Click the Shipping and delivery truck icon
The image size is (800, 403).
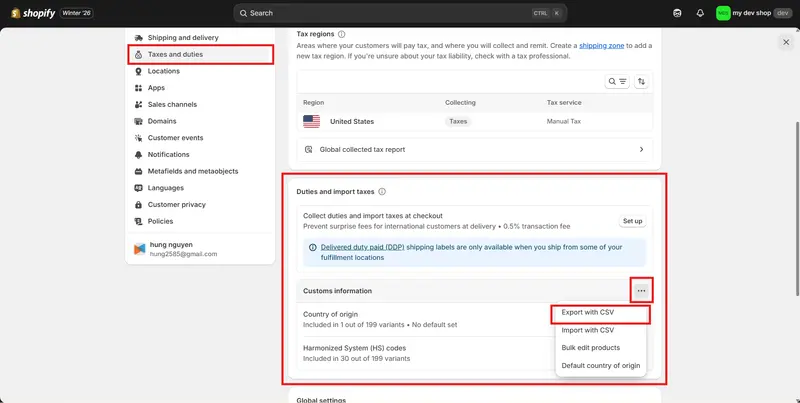pos(138,38)
